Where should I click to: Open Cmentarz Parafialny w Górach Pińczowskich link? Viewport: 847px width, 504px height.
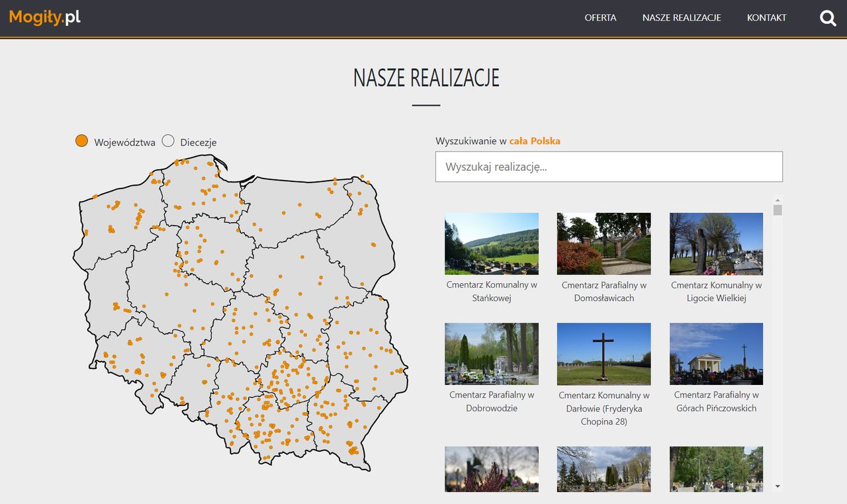click(716, 401)
